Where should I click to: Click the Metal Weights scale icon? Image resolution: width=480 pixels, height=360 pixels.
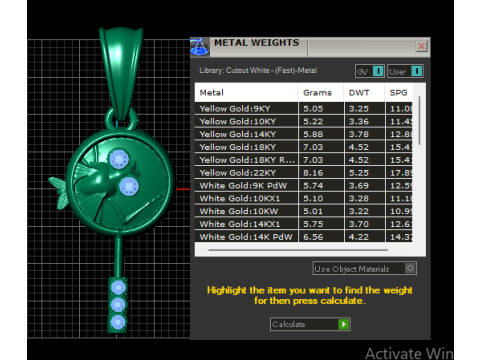[x=199, y=47]
